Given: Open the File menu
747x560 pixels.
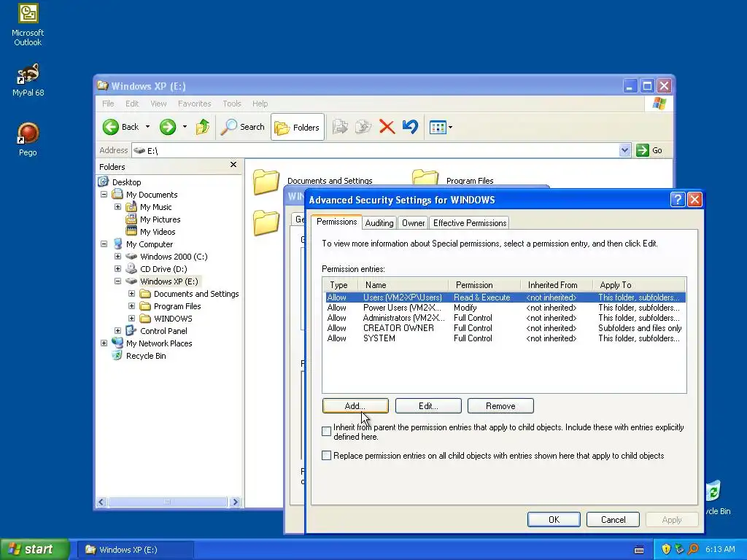Looking at the screenshot, I should coord(108,104).
